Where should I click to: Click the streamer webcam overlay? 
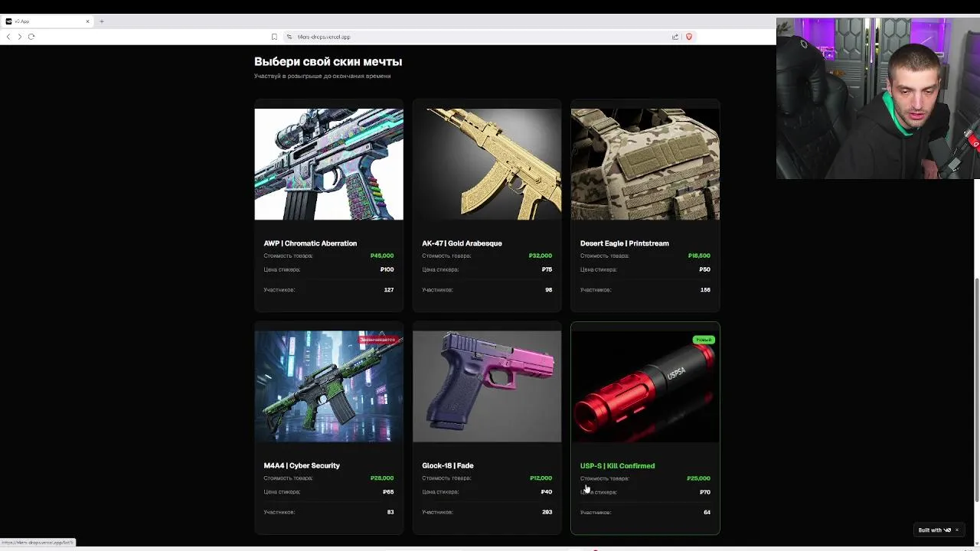[x=877, y=99]
